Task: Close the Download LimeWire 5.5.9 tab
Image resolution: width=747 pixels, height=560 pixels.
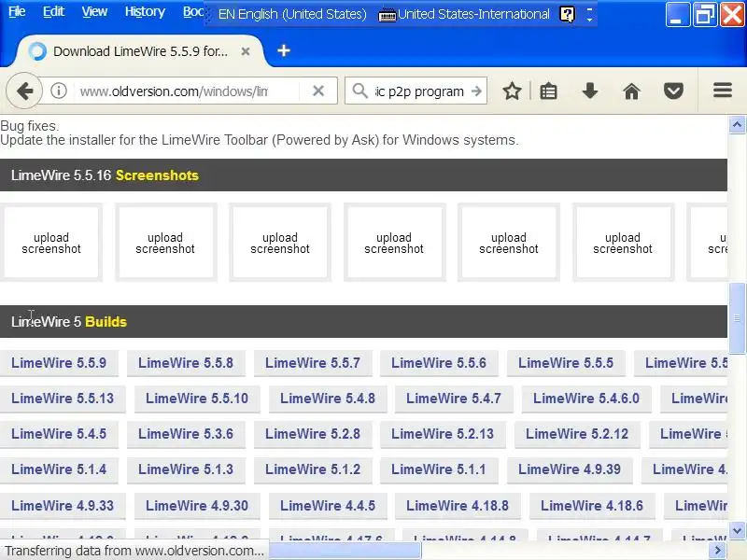Action: tap(246, 51)
